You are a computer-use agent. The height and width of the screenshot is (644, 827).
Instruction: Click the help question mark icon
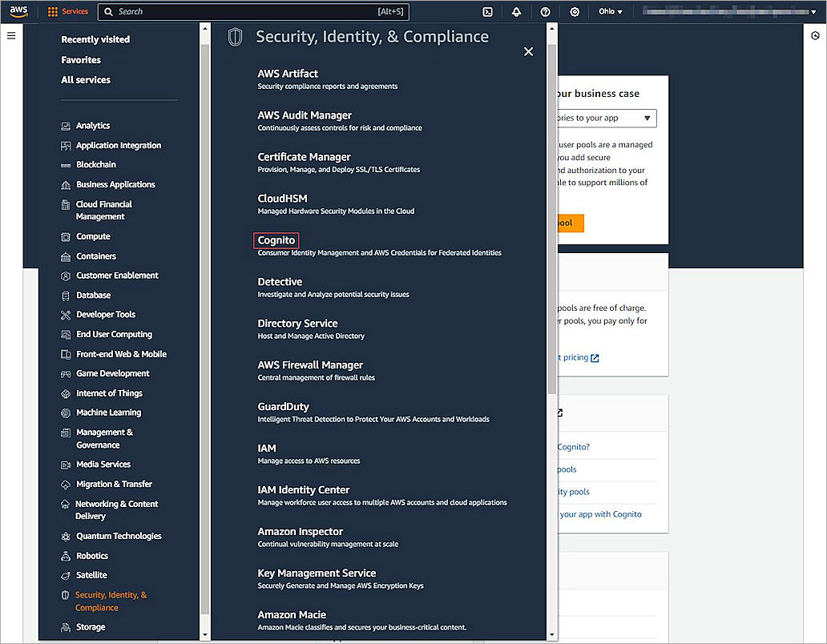(x=546, y=11)
